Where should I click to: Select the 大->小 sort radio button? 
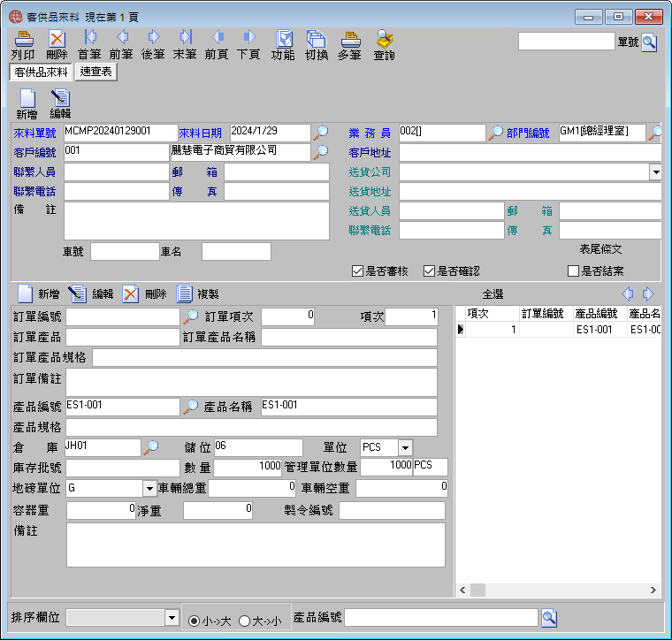click(x=244, y=621)
